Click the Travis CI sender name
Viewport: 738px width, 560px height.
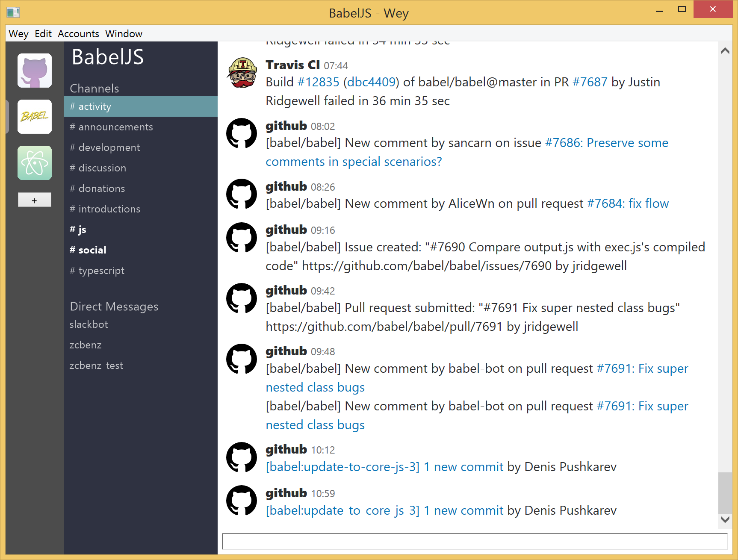click(293, 65)
